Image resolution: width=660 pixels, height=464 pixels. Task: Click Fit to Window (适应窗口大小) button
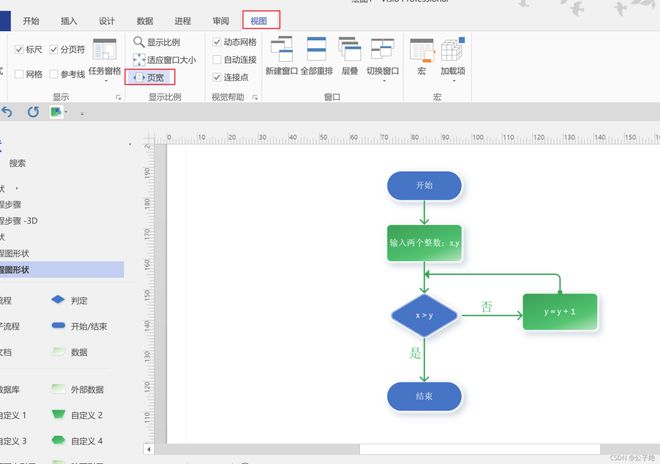[x=165, y=60]
